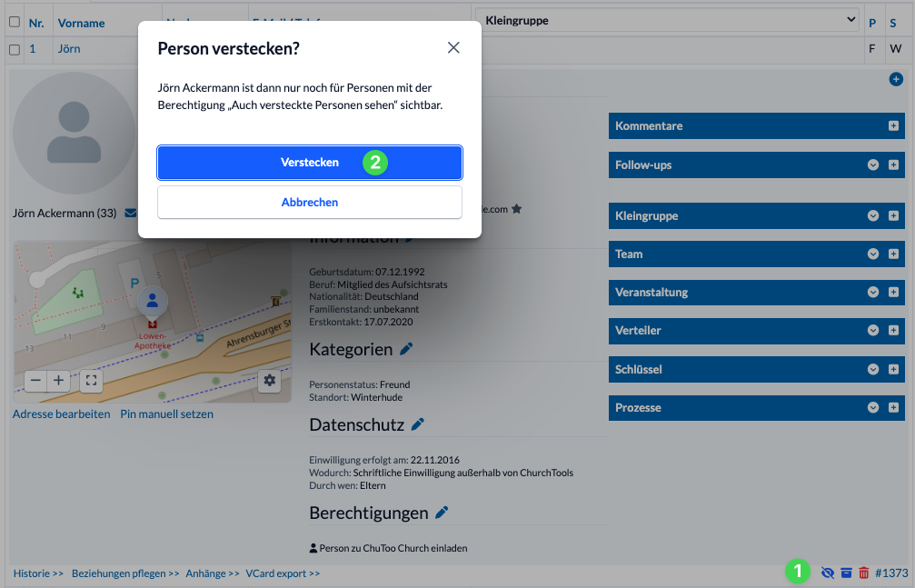Click the P column header

click(x=872, y=24)
